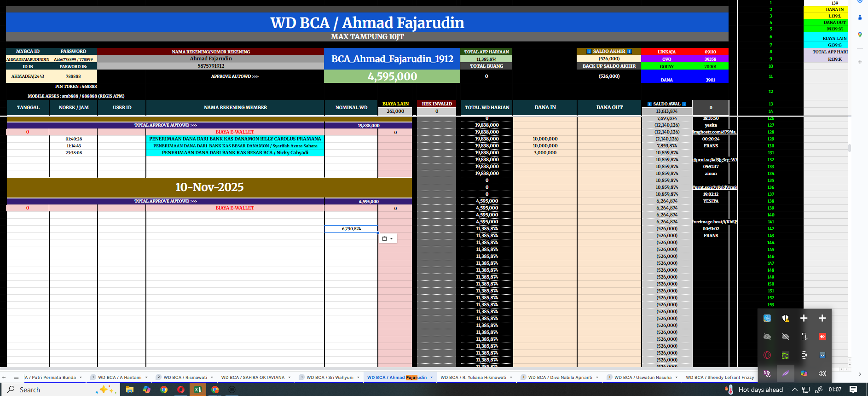
Task: Open Diva Nabila Aprianti tab dropdown arrow
Action: 597,377
